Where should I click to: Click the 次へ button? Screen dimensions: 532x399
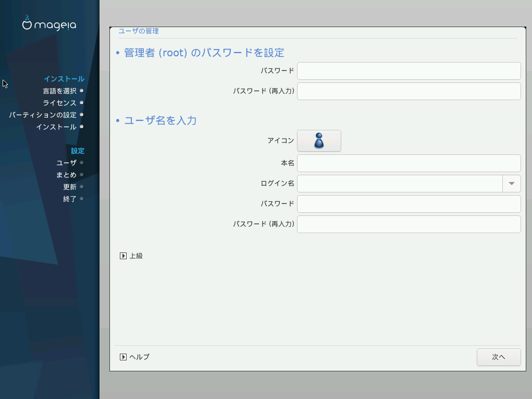click(x=498, y=357)
